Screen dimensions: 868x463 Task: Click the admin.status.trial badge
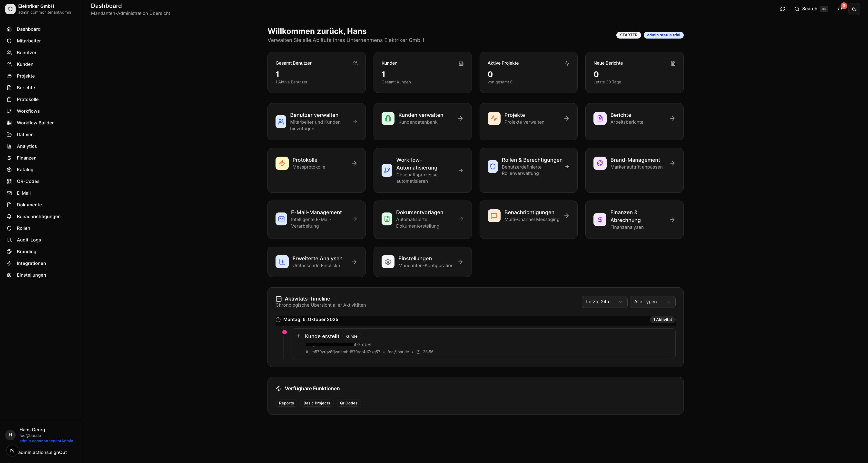(663, 35)
